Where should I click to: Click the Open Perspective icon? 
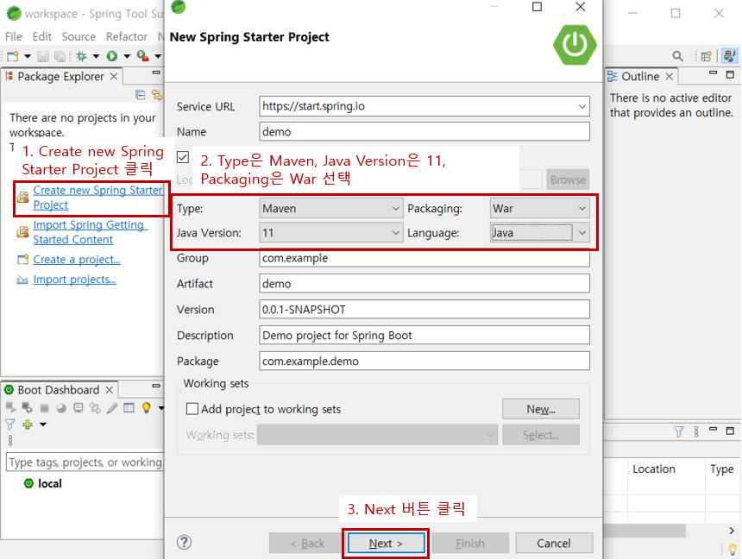pyautogui.click(x=707, y=56)
